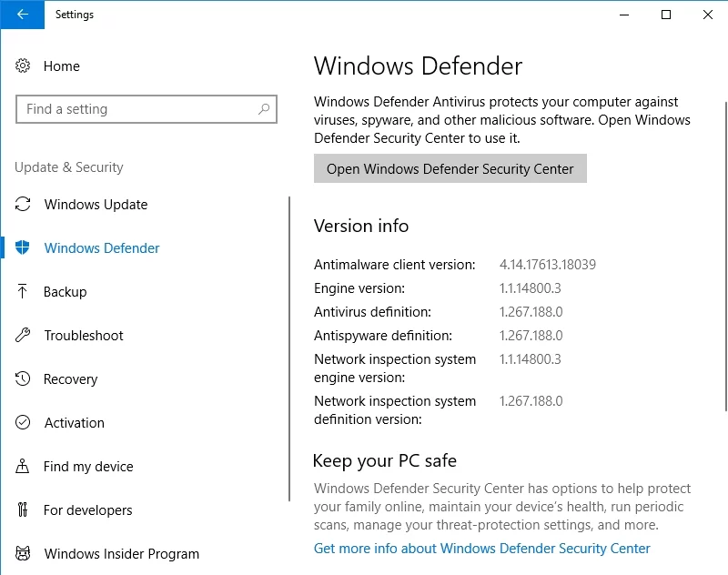Image resolution: width=728 pixels, height=575 pixels.
Task: Click the Find my device person icon
Action: pyautogui.click(x=24, y=467)
